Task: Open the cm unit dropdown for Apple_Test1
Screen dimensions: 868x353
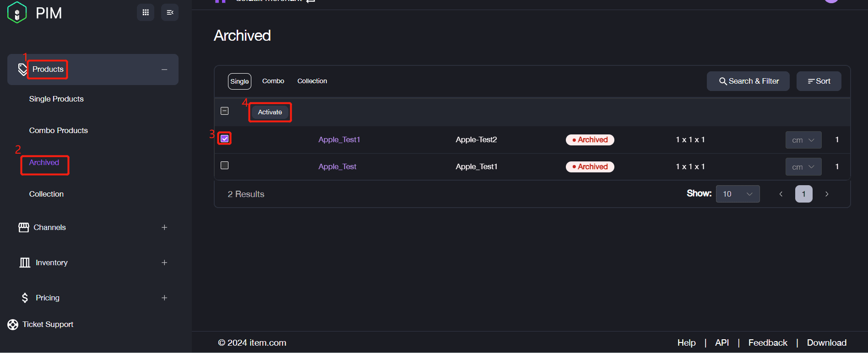Action: click(x=803, y=140)
